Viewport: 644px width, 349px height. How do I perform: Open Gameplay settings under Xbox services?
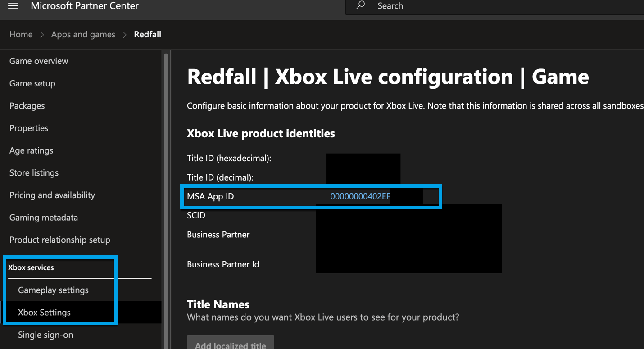pos(53,290)
